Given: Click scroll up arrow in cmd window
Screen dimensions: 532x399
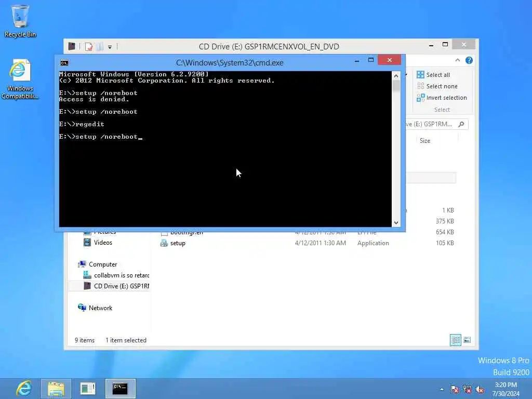Looking at the screenshot, I should coord(396,76).
